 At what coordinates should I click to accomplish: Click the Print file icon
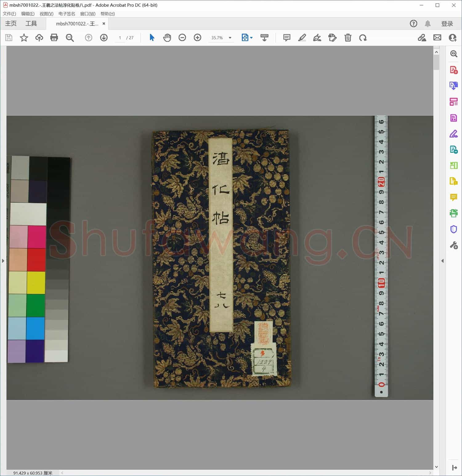[x=54, y=38]
